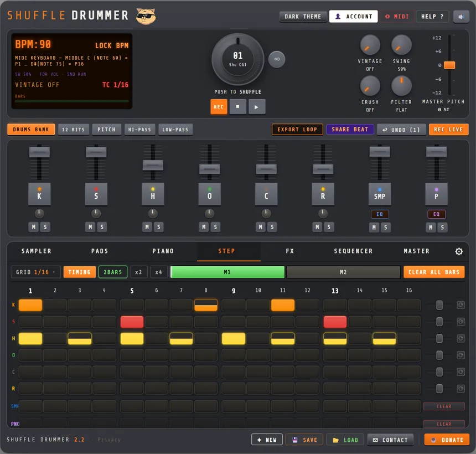The width and height of the screenshot is (476, 454).
Task: Toggle Dark Theme
Action: (303, 17)
